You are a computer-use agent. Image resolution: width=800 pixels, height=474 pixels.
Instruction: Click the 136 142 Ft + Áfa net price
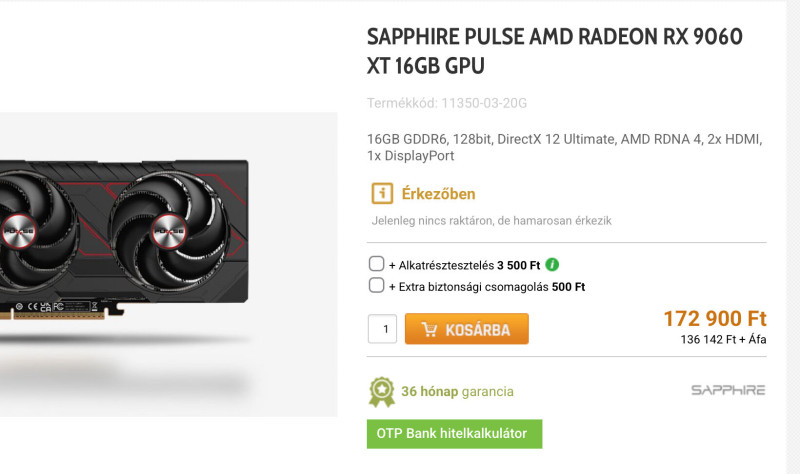click(x=723, y=339)
